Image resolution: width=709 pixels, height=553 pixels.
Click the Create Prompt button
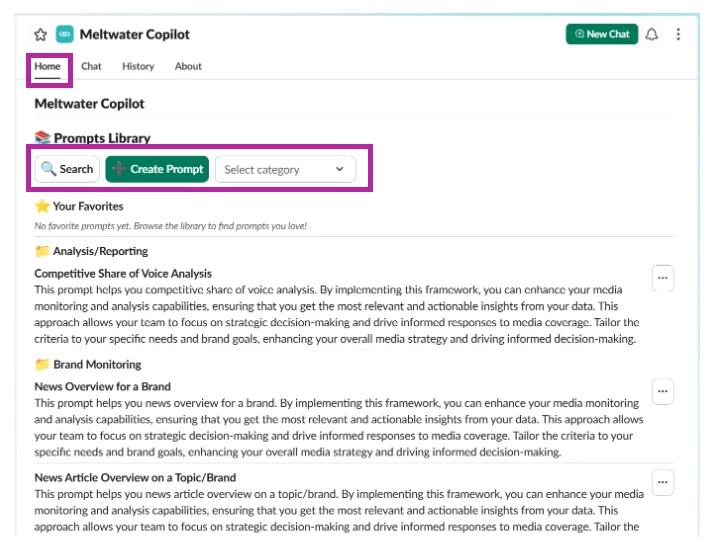pyautogui.click(x=157, y=169)
